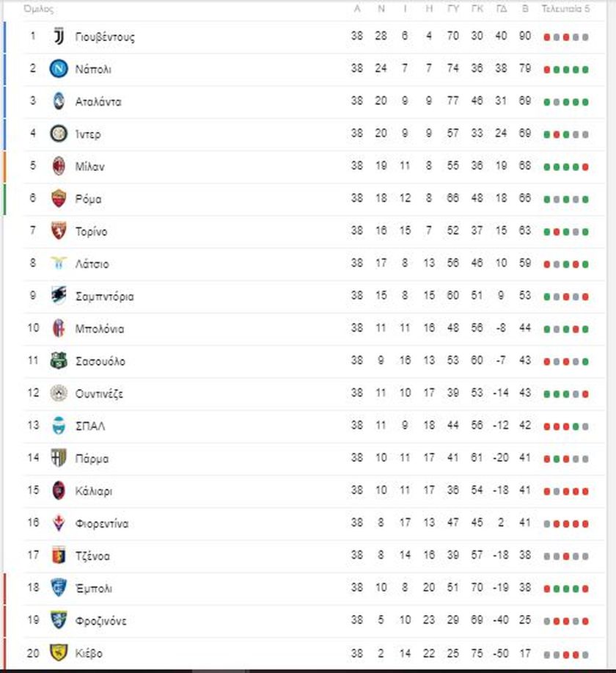Click the Roma wolf crest icon
Image resolution: width=616 pixels, height=673 pixels.
tap(59, 199)
